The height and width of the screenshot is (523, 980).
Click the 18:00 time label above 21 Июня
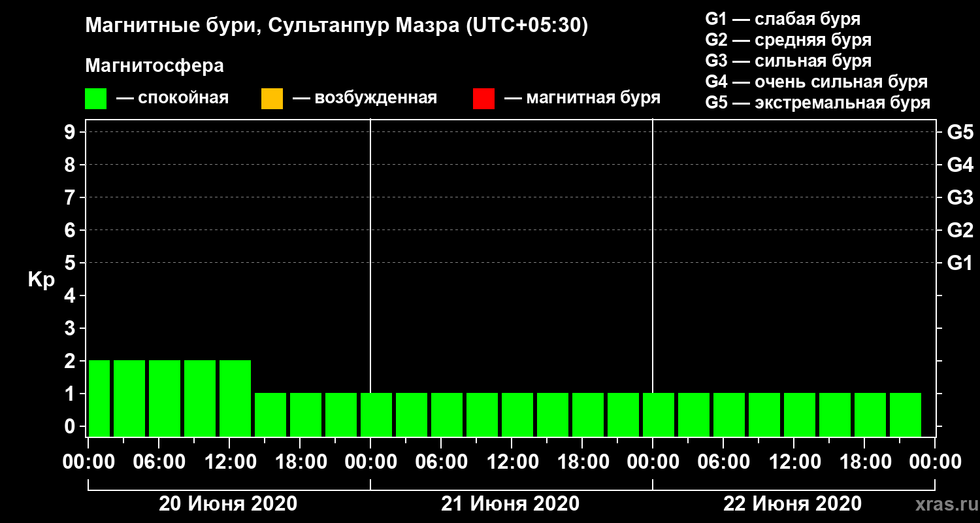[583, 462]
